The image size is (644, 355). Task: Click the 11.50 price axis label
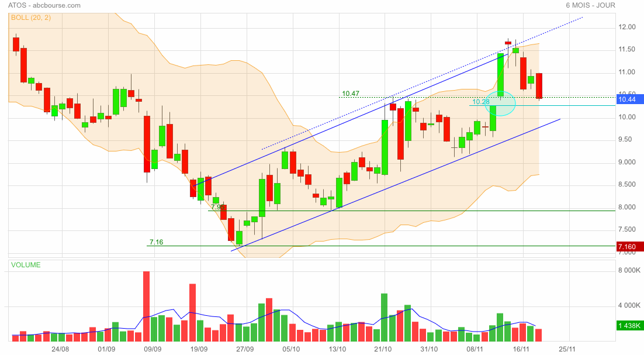[627, 49]
